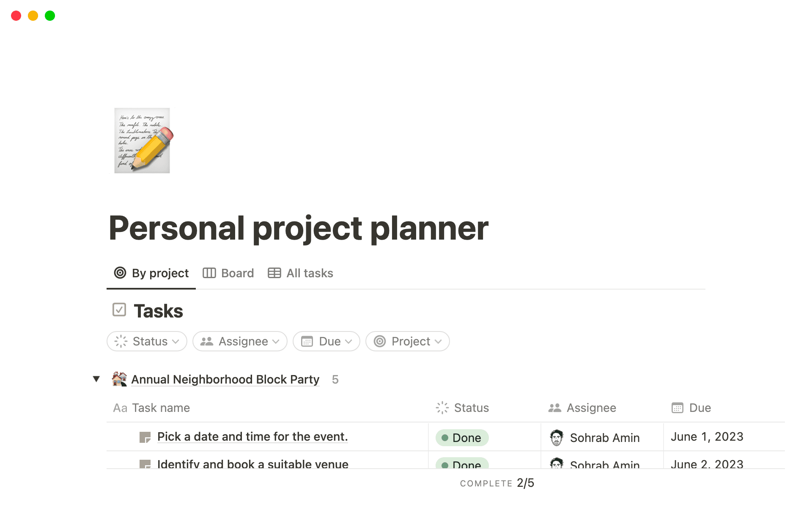Image resolution: width=812 pixels, height=508 pixels.
Task: Open the Assignee filter dropdown
Action: 240,341
